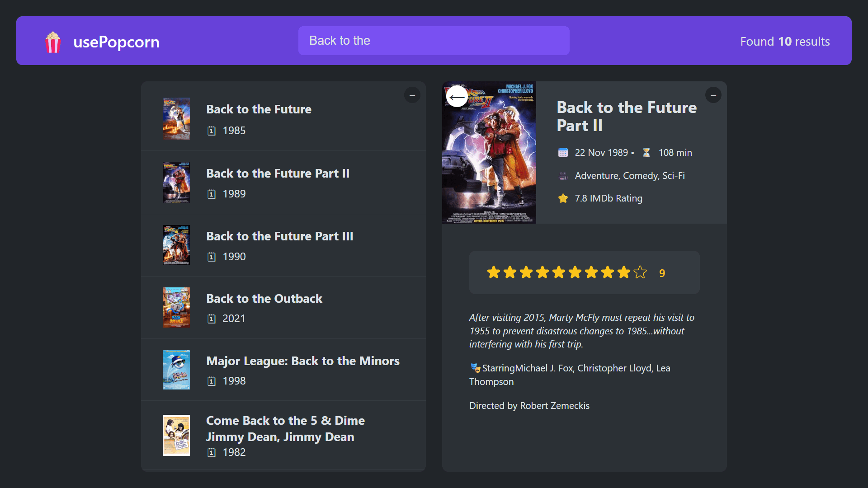Image resolution: width=868 pixels, height=488 pixels.
Task: Set rating to five stars
Action: tap(558, 272)
